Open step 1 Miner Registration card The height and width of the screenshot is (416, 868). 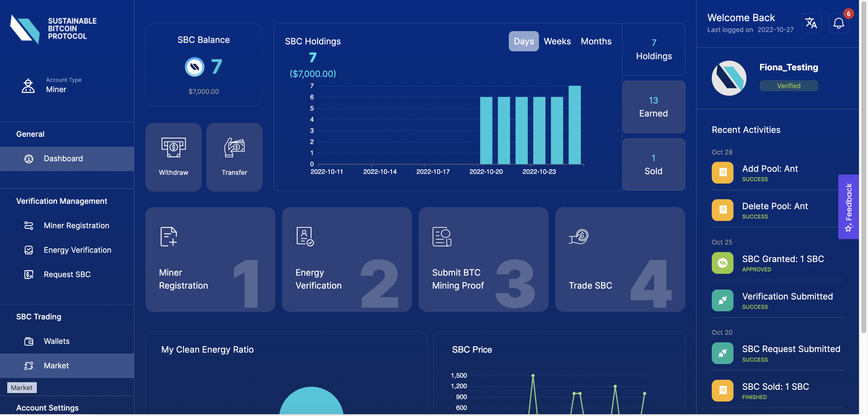pos(210,259)
